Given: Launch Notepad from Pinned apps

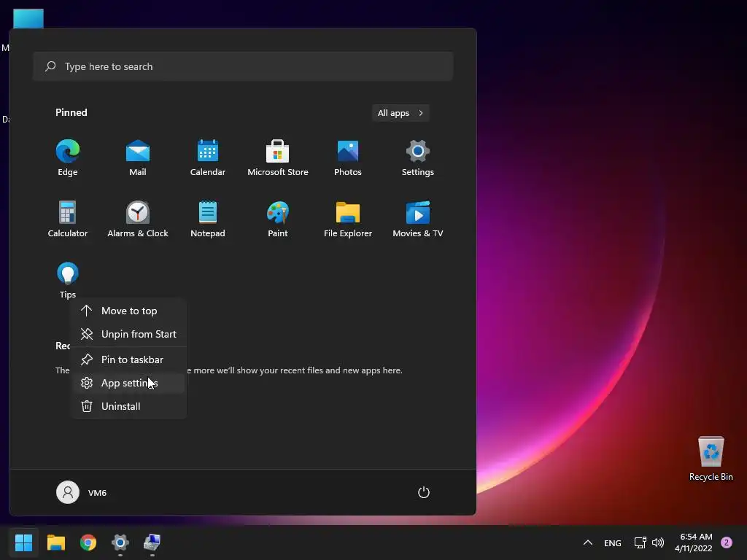Looking at the screenshot, I should (x=208, y=219).
